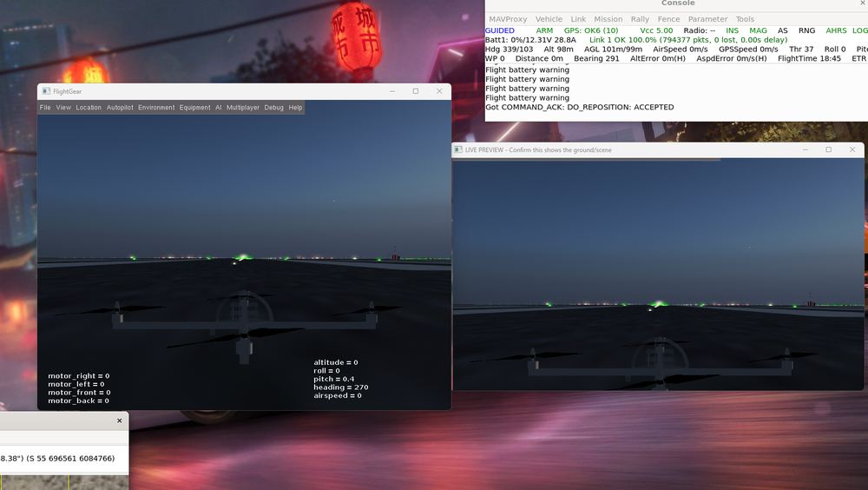Click the RNG status indicator
868x490 pixels.
pos(806,30)
